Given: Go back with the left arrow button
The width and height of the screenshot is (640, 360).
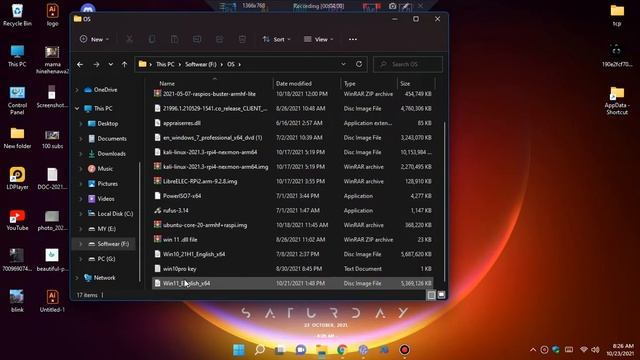Looking at the screenshot, I should [x=80, y=64].
